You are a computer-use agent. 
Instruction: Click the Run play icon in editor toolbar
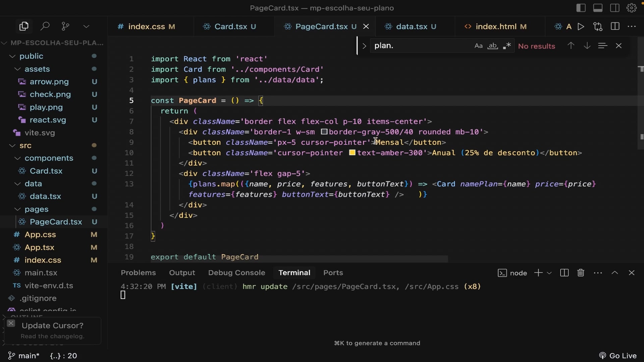581,26
